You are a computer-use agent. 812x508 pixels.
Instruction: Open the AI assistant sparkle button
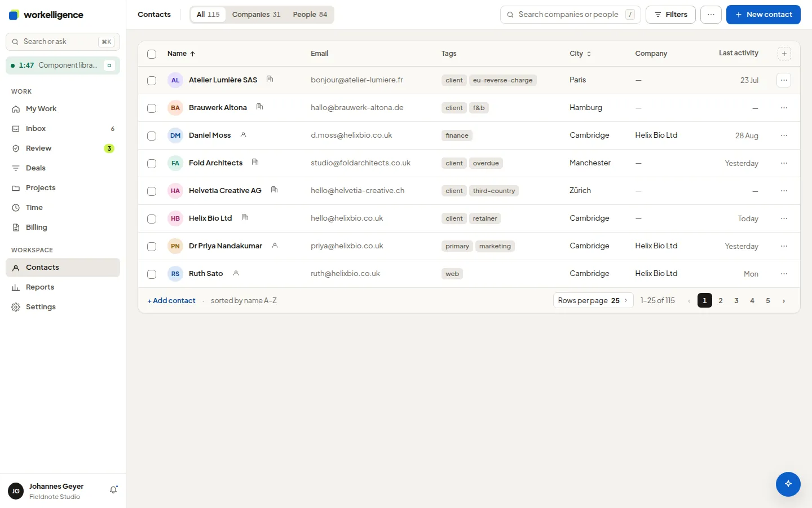788,484
